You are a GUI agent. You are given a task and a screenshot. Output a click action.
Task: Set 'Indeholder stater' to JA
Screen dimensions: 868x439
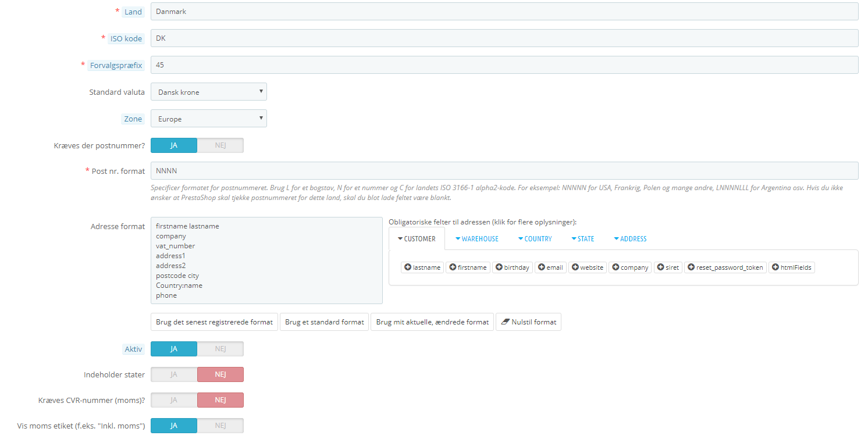tap(174, 374)
